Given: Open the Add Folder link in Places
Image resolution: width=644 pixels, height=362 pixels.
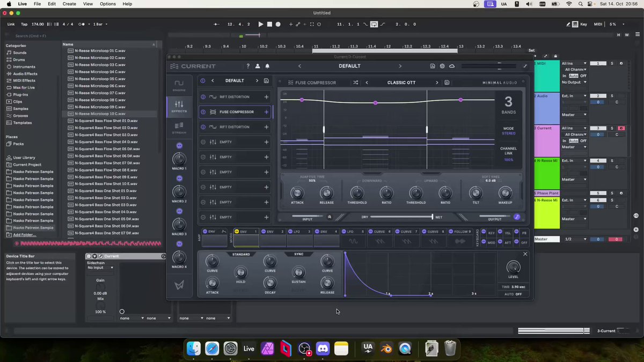Looking at the screenshot, I should [x=25, y=235].
